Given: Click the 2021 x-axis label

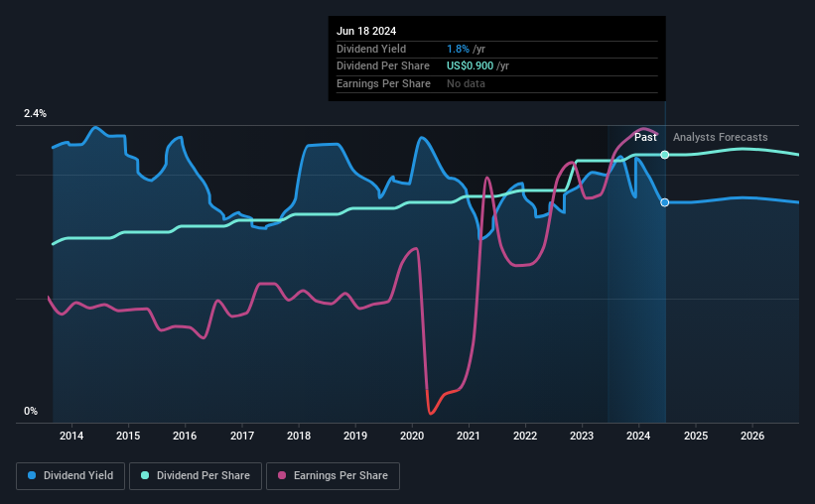Looking at the screenshot, I should [469, 436].
